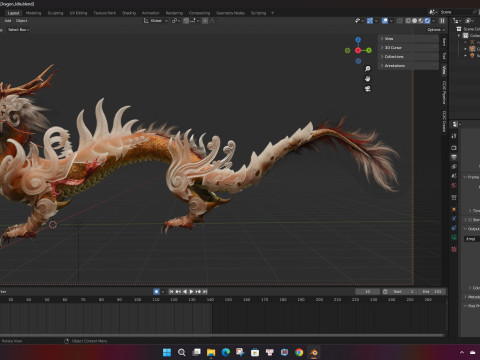Toggle snapping magnet in header
Image resolution: width=480 pixels, height=360 pixels.
click(x=186, y=21)
